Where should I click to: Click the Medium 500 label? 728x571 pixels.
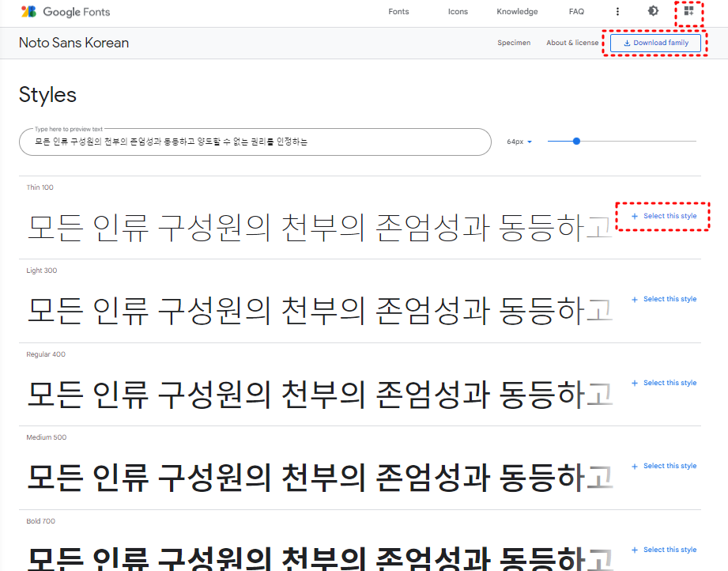(x=47, y=437)
